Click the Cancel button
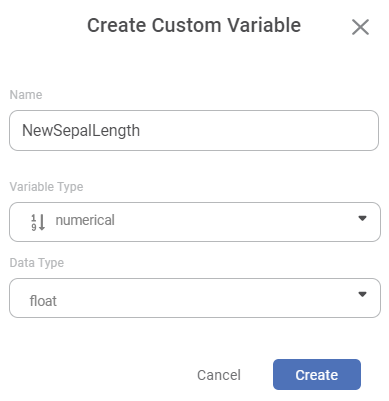This screenshot has height=401, width=389. 219,375
